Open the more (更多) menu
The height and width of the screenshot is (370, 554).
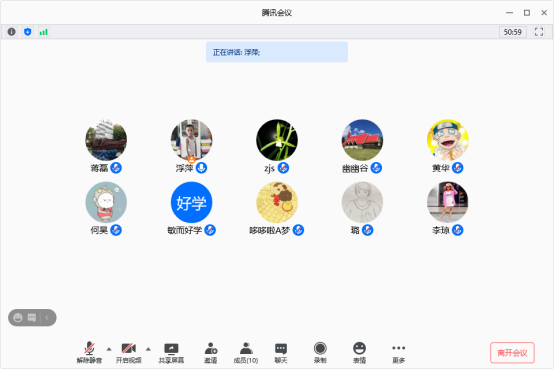[399, 353]
